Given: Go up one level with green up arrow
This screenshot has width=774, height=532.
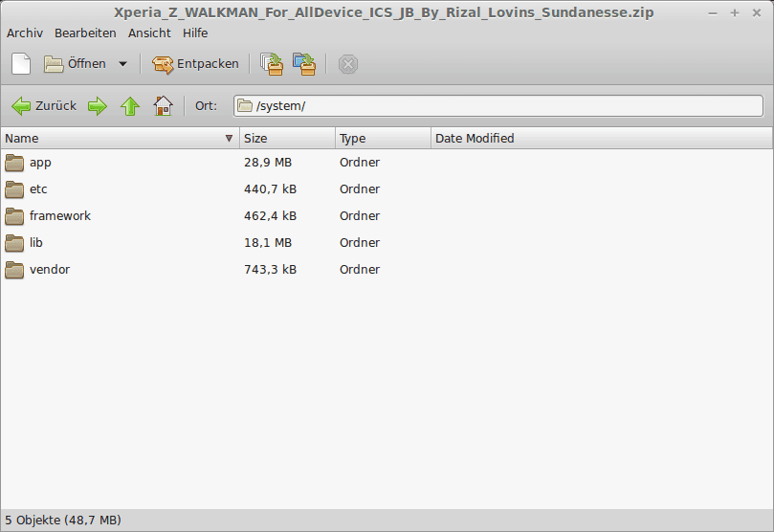Looking at the screenshot, I should point(130,106).
